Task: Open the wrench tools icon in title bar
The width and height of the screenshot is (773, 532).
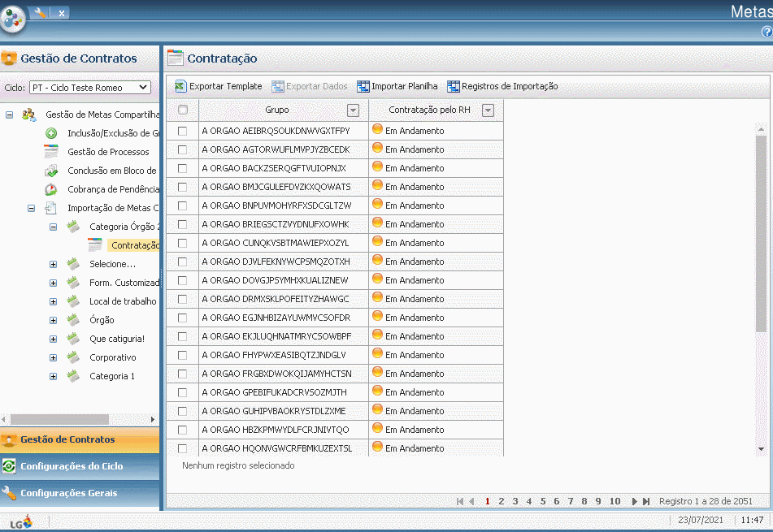Action: point(41,13)
